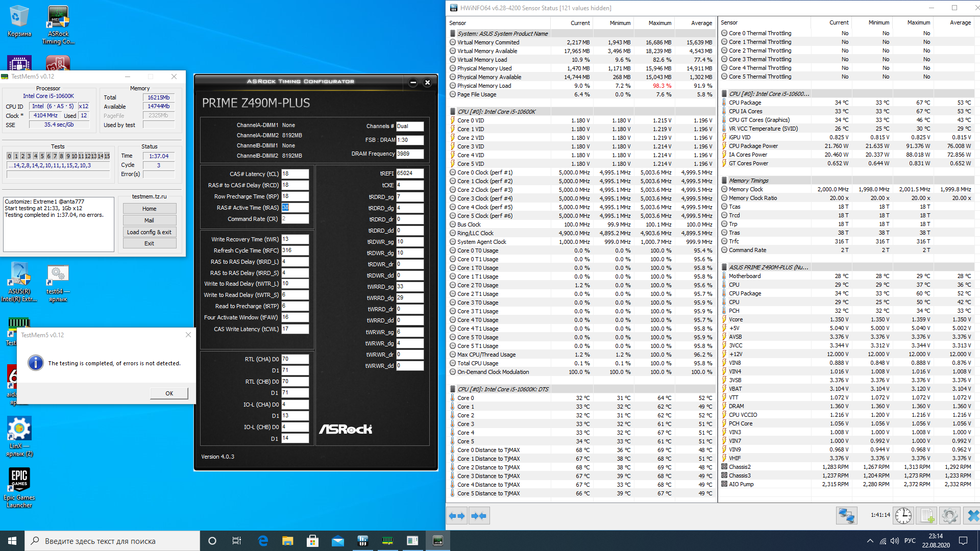The height and width of the screenshot is (551, 980).
Task: Reset sensor min/max with clock icon
Action: coord(903,516)
